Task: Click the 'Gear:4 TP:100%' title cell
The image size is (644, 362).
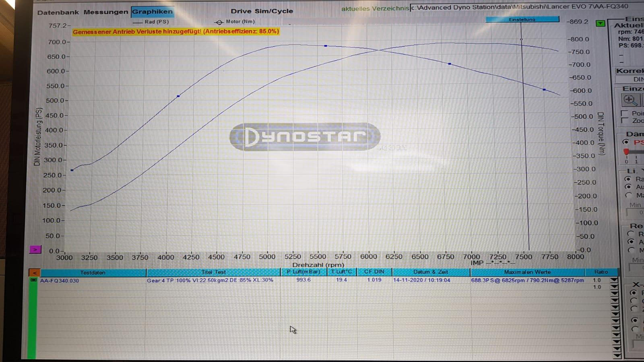Action: (210, 280)
